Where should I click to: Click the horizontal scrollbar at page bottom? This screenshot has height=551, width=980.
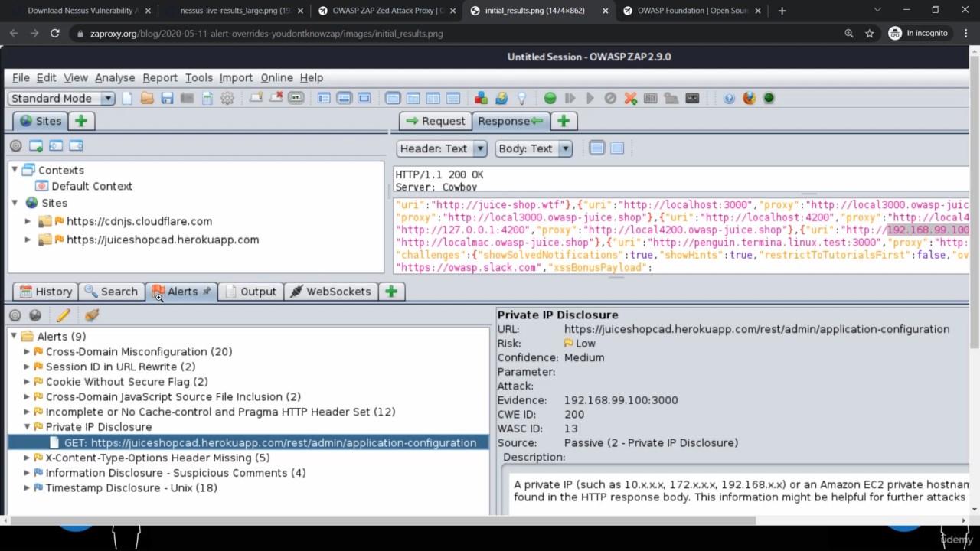[x=382, y=520]
